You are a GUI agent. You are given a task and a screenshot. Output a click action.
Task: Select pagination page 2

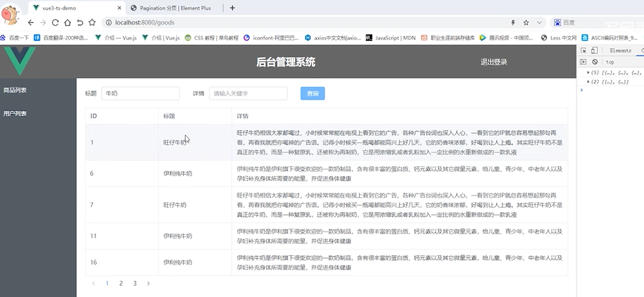point(120,283)
